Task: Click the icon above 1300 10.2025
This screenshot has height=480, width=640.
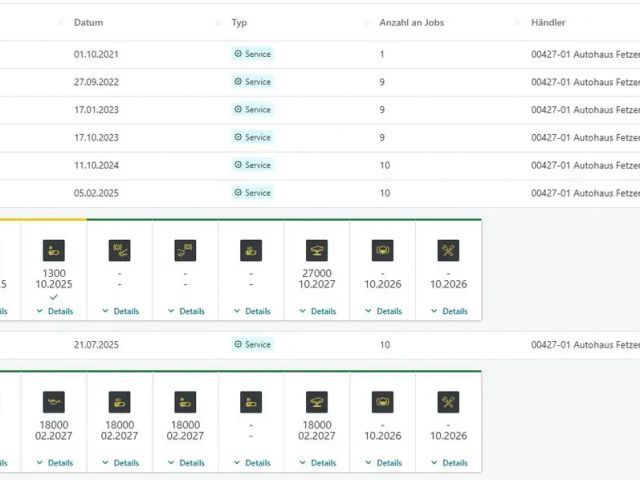Action: (54, 250)
